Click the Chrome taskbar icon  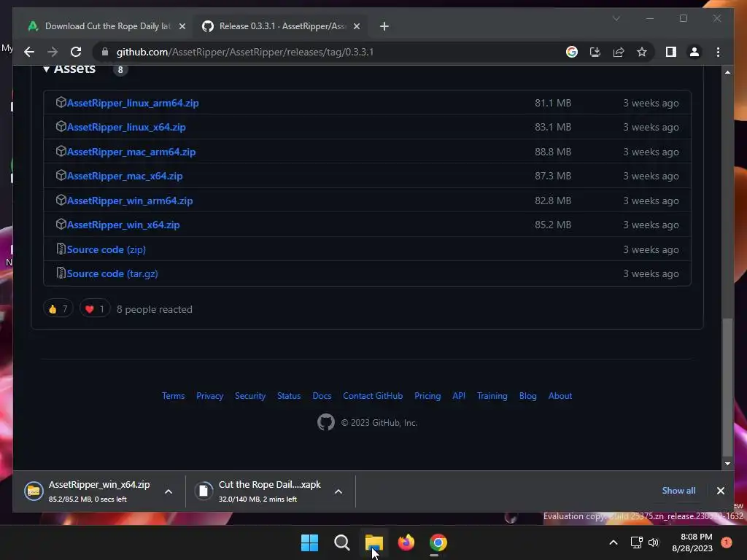438,542
